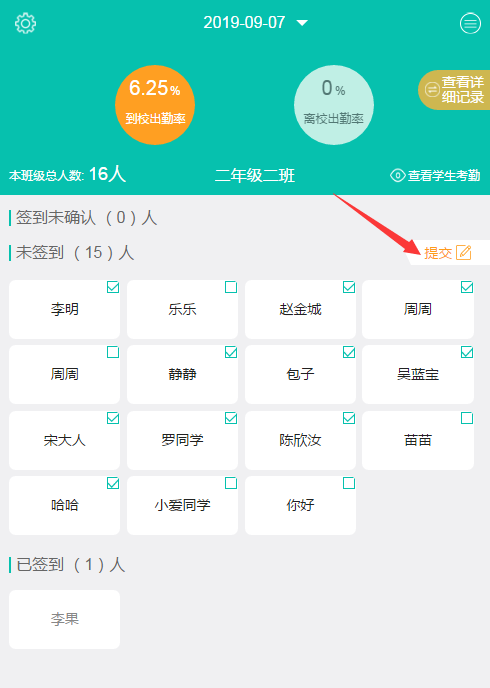This screenshot has height=688, width=490.
Task: Check the checkbox for 小爱同学
Action: tap(231, 483)
